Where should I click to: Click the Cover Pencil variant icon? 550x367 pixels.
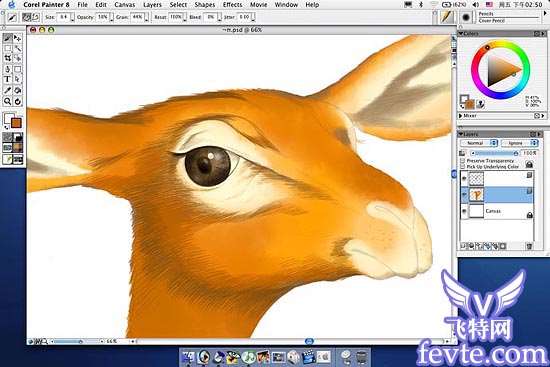click(466, 17)
